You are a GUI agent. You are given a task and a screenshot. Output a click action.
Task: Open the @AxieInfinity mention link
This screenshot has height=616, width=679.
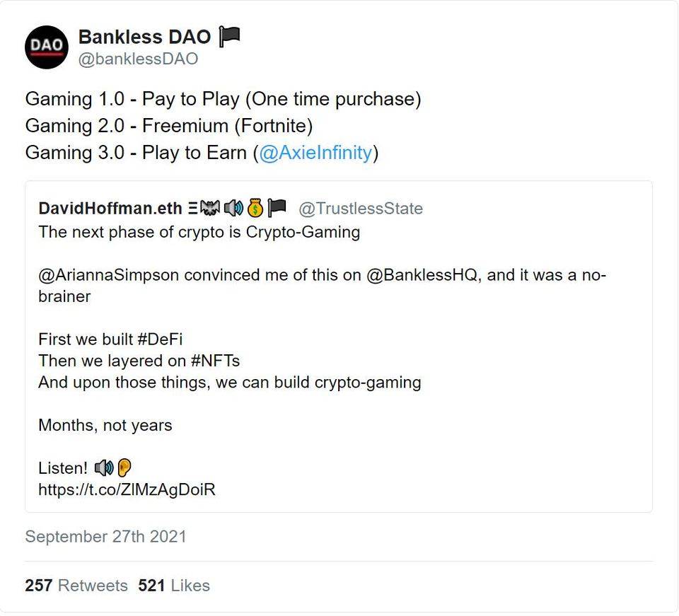tap(315, 153)
